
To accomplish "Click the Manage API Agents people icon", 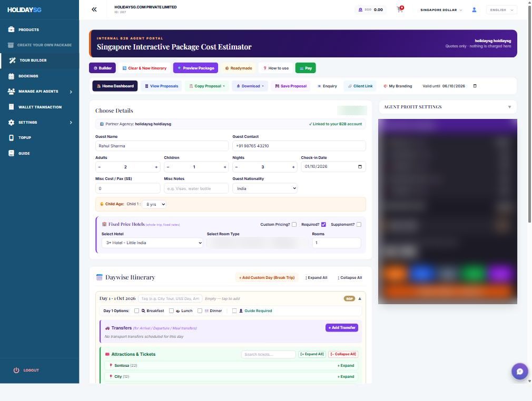I will point(11,92).
